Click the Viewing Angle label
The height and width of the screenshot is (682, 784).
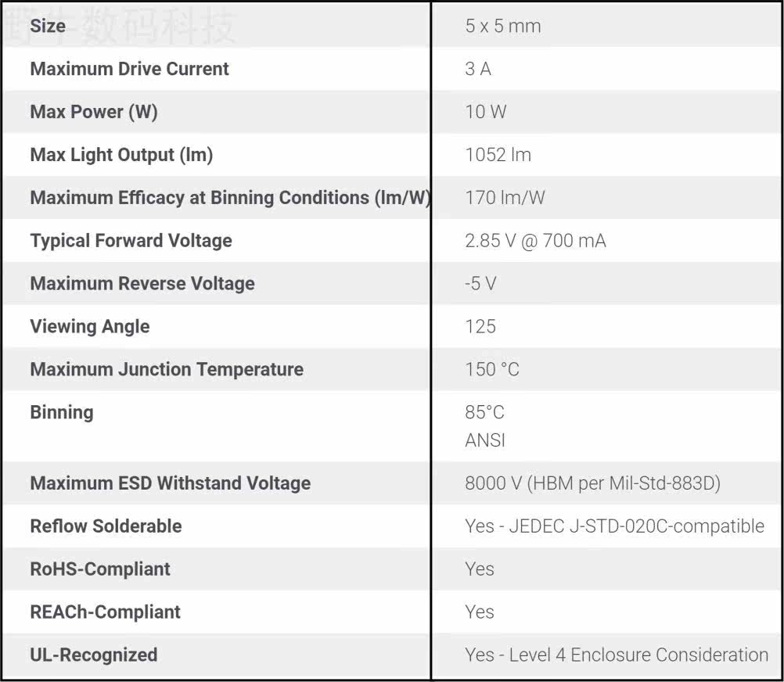coord(90,327)
